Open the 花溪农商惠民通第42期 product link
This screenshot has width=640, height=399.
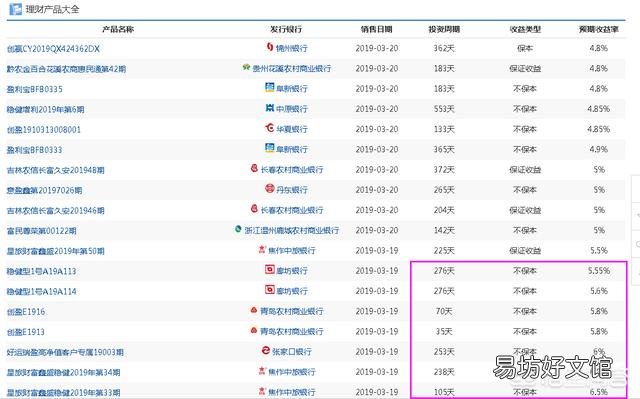(x=66, y=69)
